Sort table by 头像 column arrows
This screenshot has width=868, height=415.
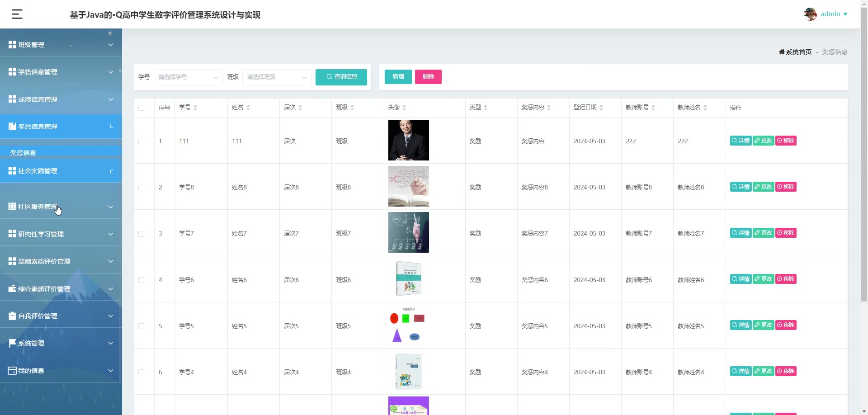click(x=404, y=108)
